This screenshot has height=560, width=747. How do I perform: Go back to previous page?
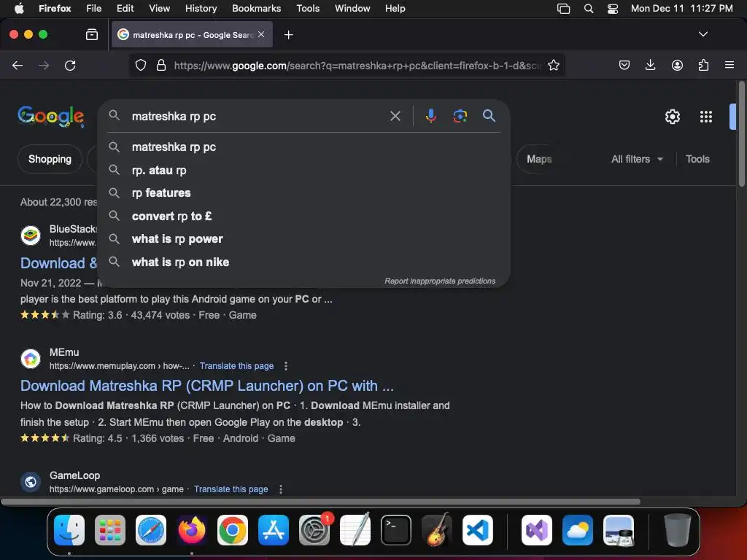18,65
